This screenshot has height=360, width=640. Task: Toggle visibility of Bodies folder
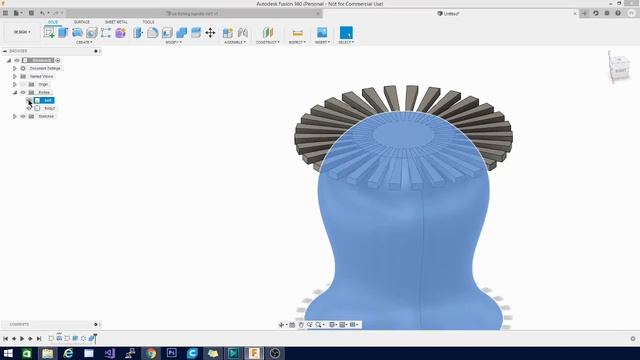[23, 92]
